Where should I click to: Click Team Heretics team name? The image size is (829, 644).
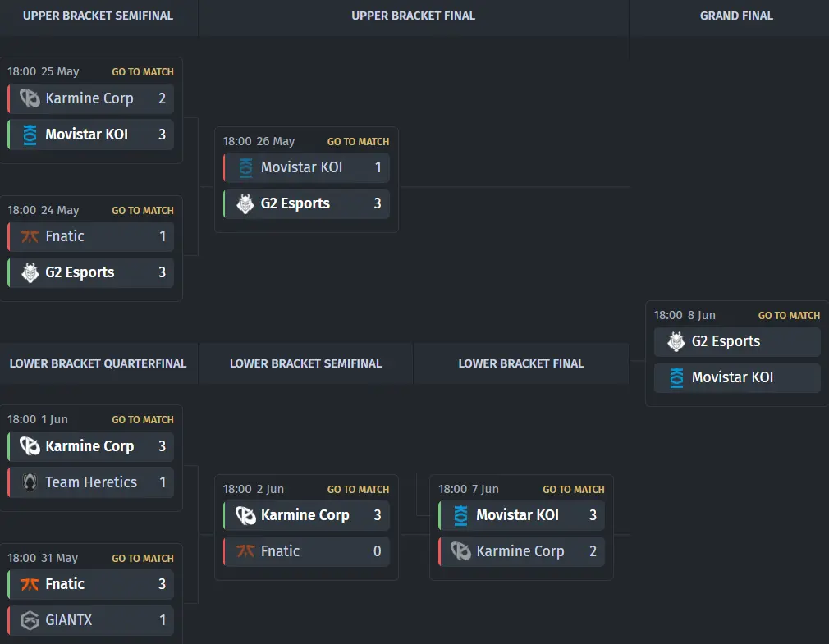click(x=91, y=482)
